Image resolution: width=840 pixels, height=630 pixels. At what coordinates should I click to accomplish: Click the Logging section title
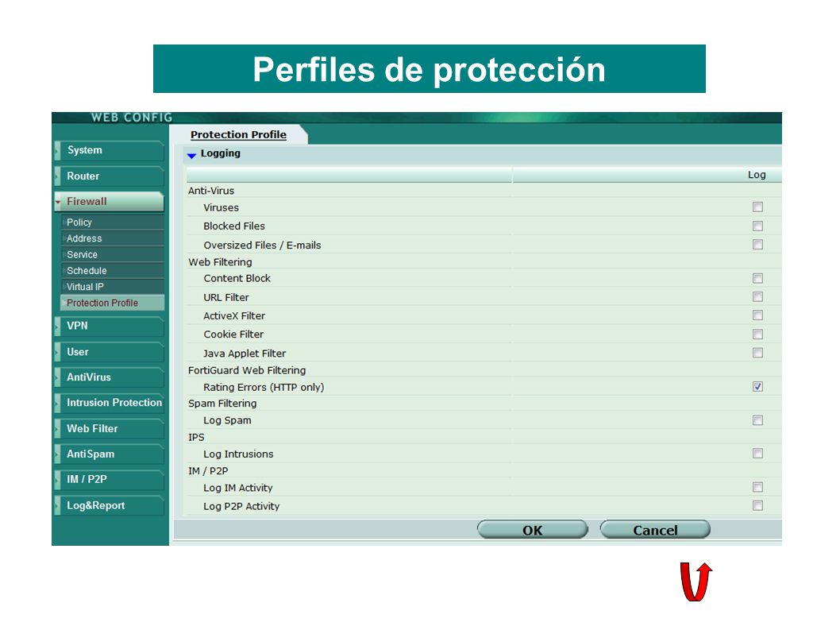coord(220,153)
